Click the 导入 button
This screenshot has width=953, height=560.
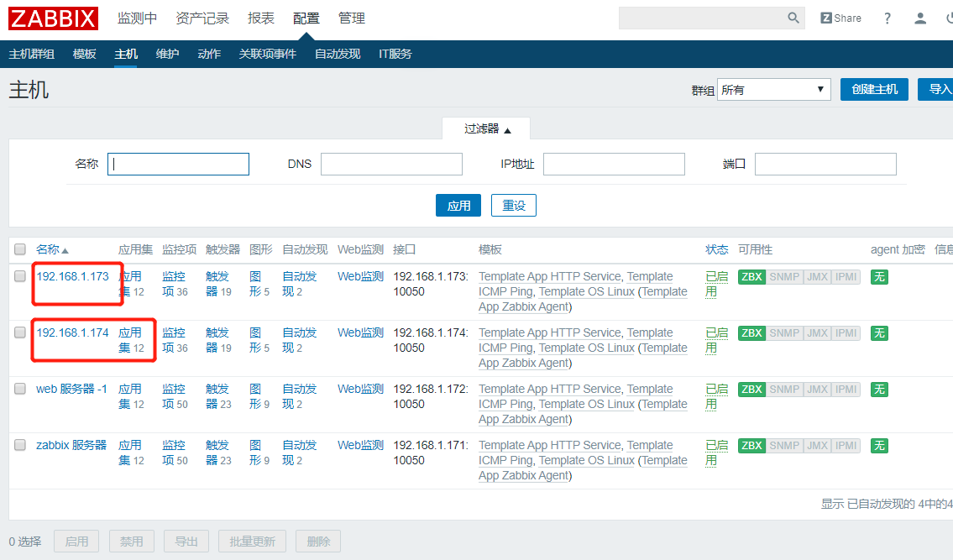click(936, 89)
